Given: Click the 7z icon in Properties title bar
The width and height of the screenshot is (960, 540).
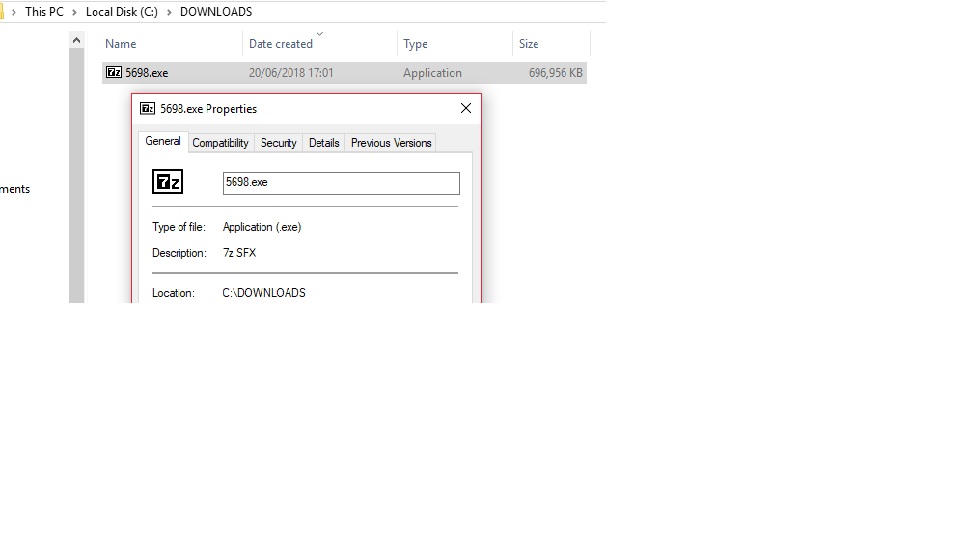Looking at the screenshot, I should point(148,109).
